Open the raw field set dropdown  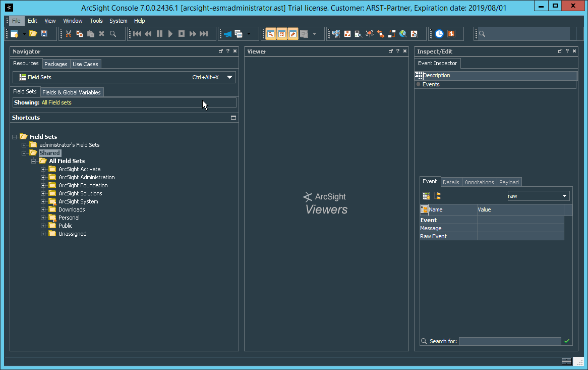[x=564, y=196]
